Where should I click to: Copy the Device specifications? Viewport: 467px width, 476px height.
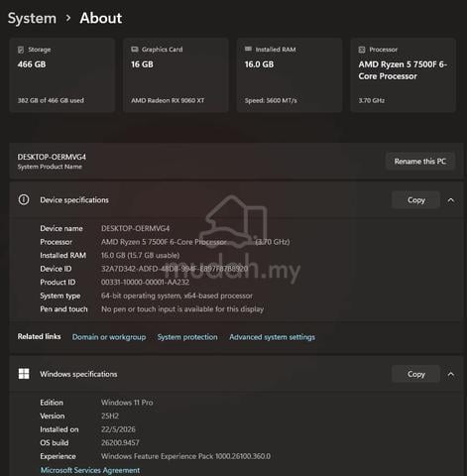point(416,200)
